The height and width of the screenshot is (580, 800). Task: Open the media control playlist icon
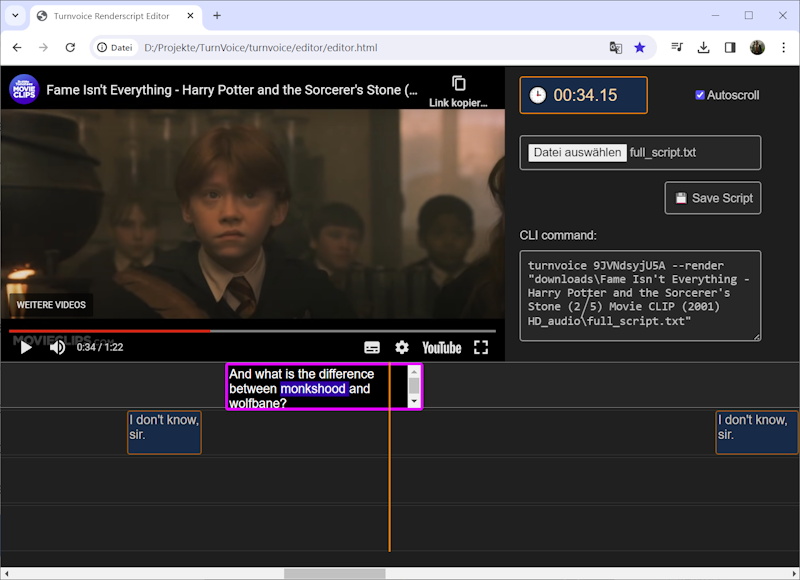coord(677,47)
